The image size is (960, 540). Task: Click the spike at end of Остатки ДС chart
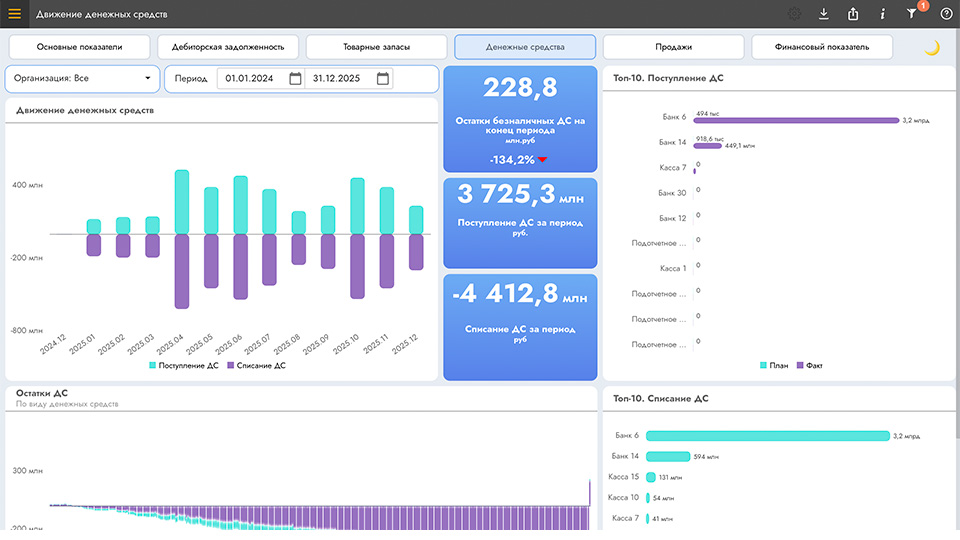(x=590, y=493)
